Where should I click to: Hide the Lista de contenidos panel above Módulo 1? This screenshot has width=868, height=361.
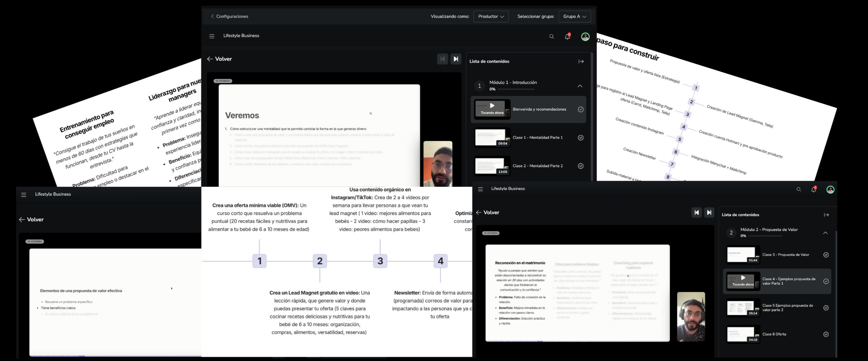[x=581, y=61]
